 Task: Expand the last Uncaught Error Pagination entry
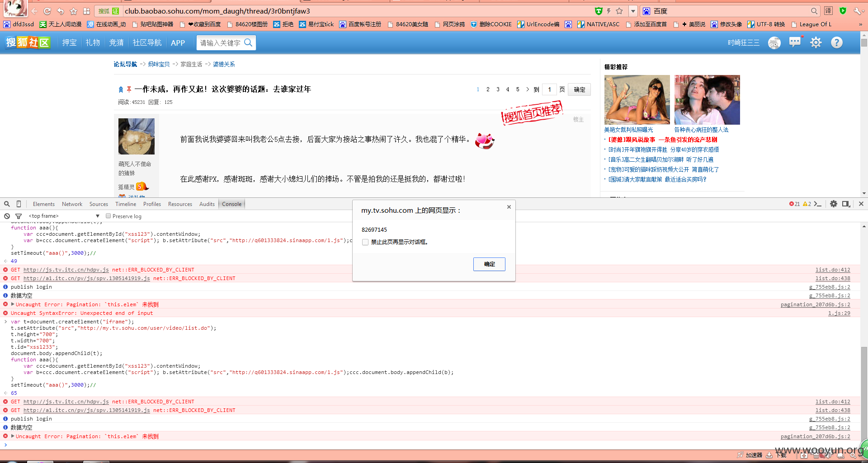click(x=13, y=436)
